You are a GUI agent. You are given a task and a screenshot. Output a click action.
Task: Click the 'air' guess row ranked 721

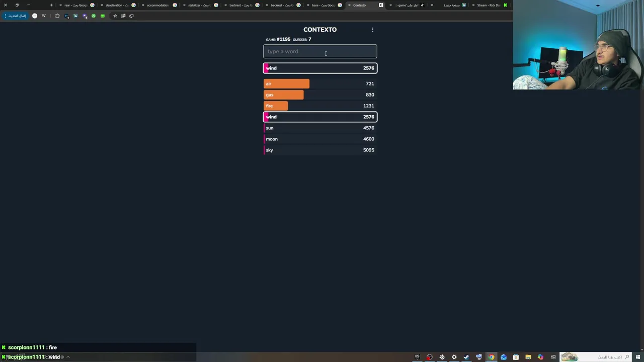point(320,83)
